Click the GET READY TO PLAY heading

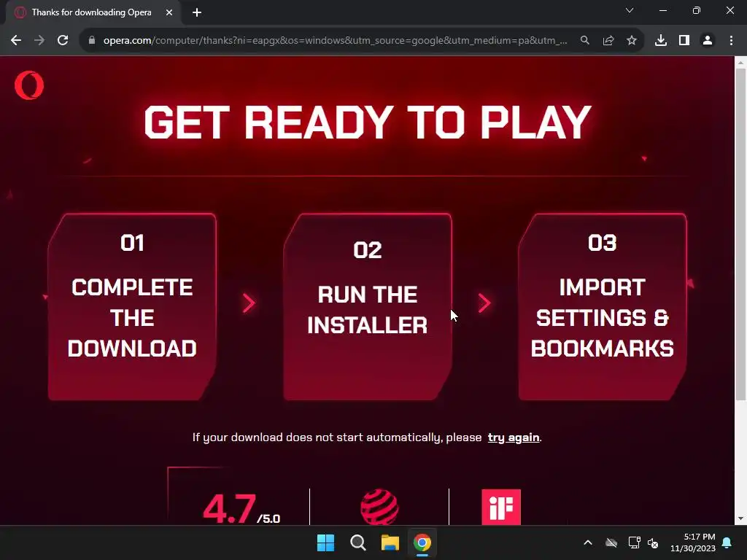tap(368, 122)
